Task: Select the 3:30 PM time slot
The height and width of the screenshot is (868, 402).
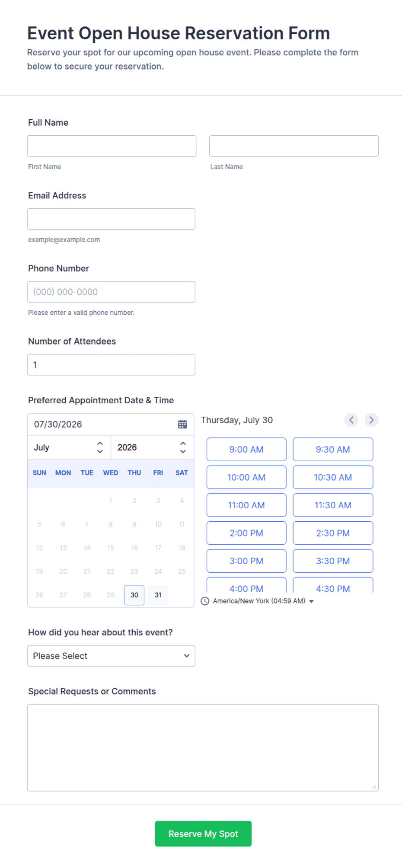Action: pyautogui.click(x=333, y=561)
